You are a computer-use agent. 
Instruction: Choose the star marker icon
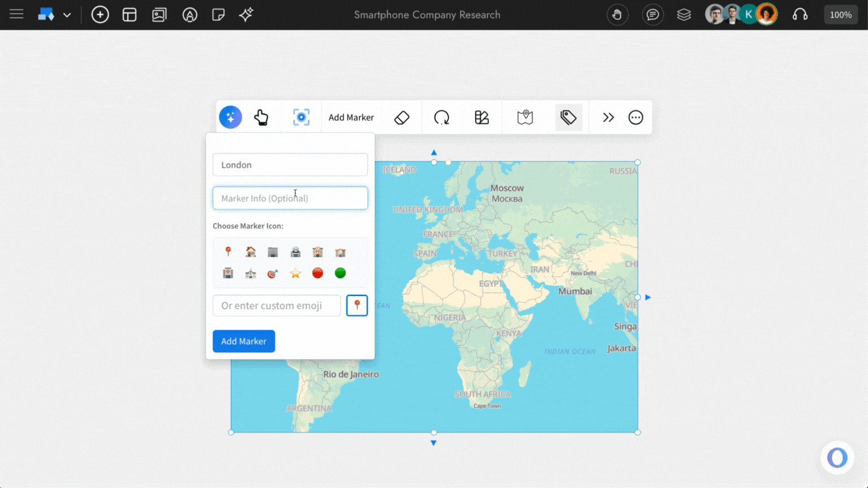(295, 273)
